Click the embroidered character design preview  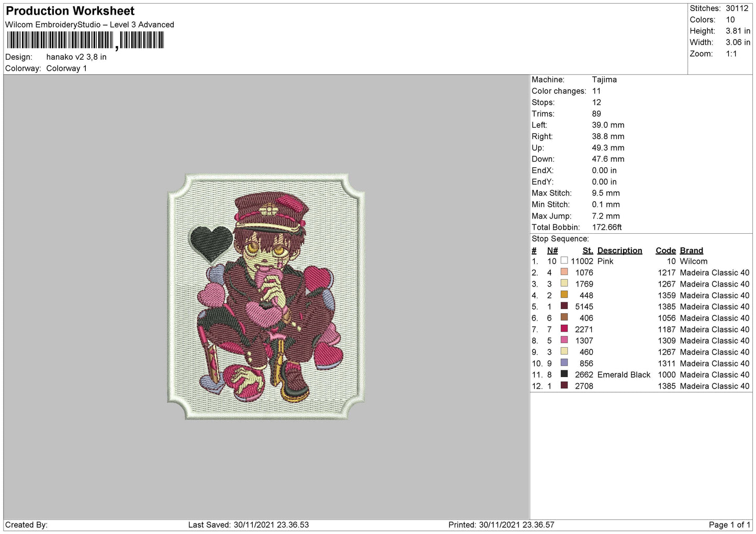click(x=266, y=297)
